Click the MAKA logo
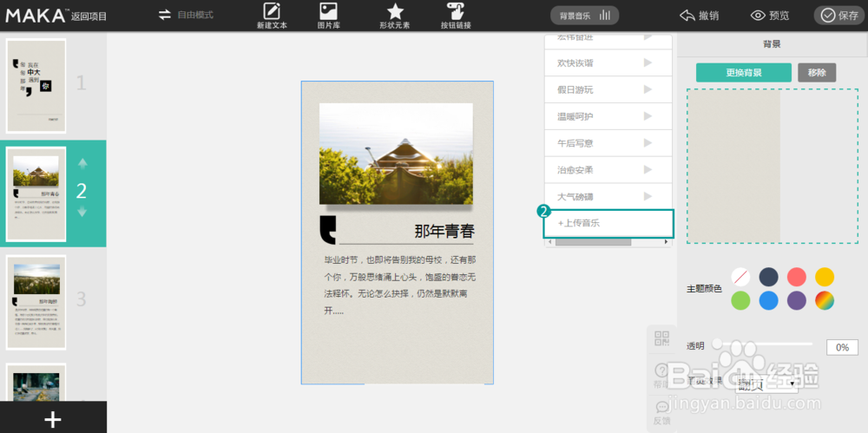This screenshot has height=433, width=868. click(36, 16)
